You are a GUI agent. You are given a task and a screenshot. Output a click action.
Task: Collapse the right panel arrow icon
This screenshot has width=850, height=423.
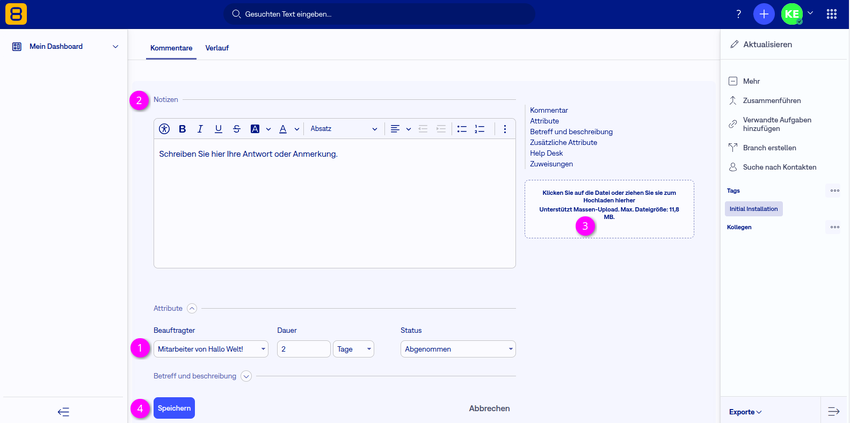(x=833, y=412)
